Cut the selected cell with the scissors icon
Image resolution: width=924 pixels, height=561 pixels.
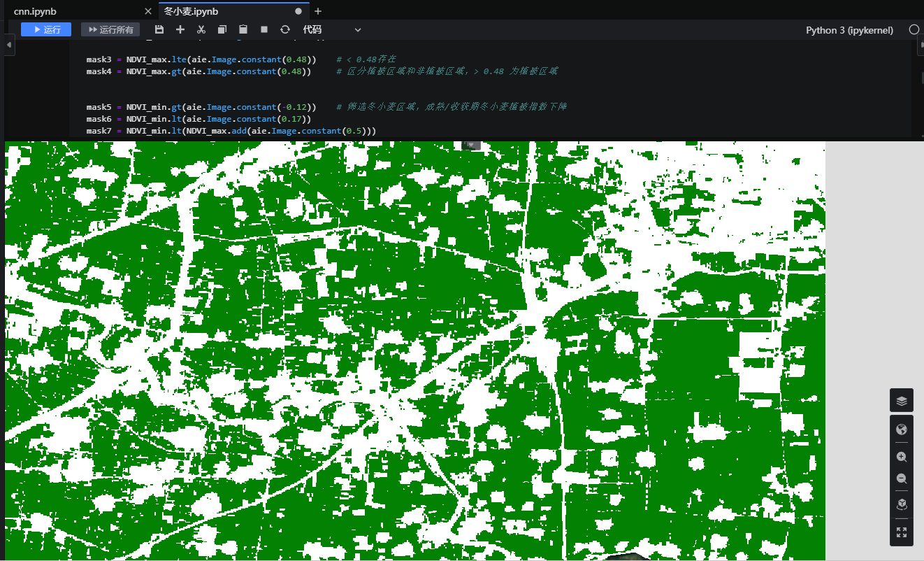point(201,29)
